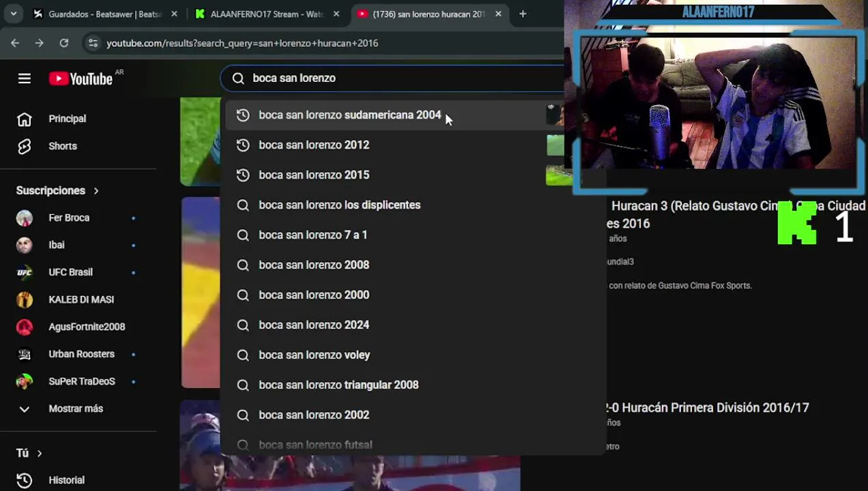Image resolution: width=868 pixels, height=491 pixels.
Task: Click history icon beside 'boca san lorenzo 2015'
Action: click(243, 175)
